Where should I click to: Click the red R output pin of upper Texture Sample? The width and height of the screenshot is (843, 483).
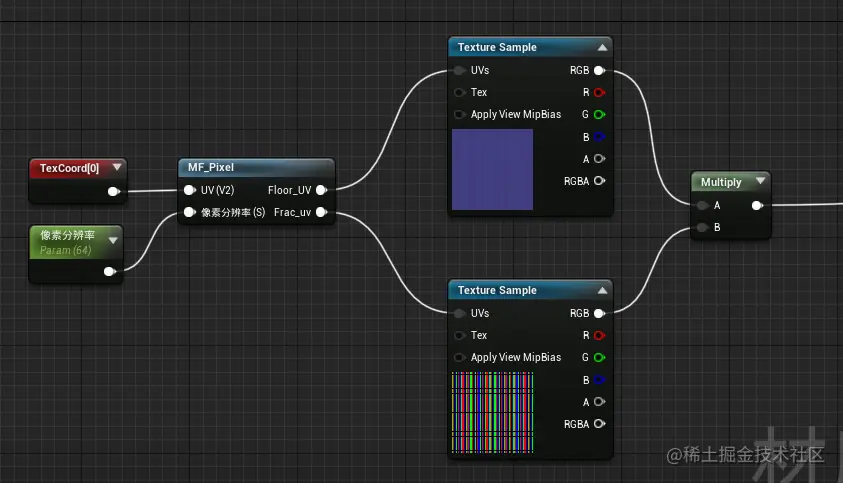click(599, 93)
